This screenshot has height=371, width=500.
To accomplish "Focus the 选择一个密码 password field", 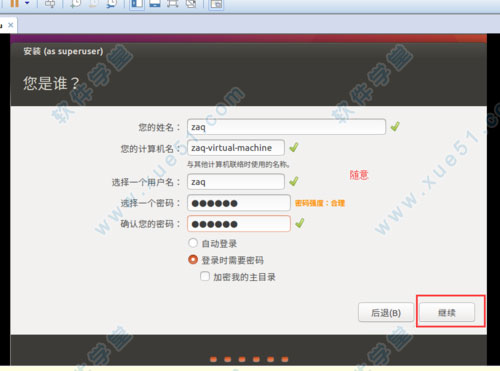I will click(x=239, y=203).
